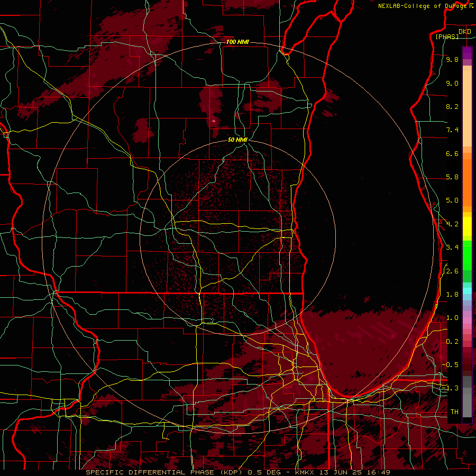
Task: Click the 100 NMI range ring label
Action: coord(237,42)
